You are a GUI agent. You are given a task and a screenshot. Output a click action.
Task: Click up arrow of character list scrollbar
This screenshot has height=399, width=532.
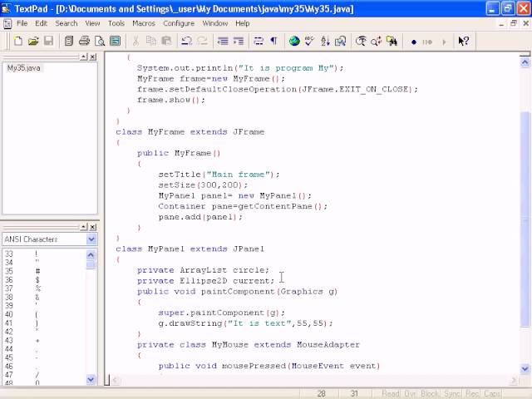(x=91, y=255)
